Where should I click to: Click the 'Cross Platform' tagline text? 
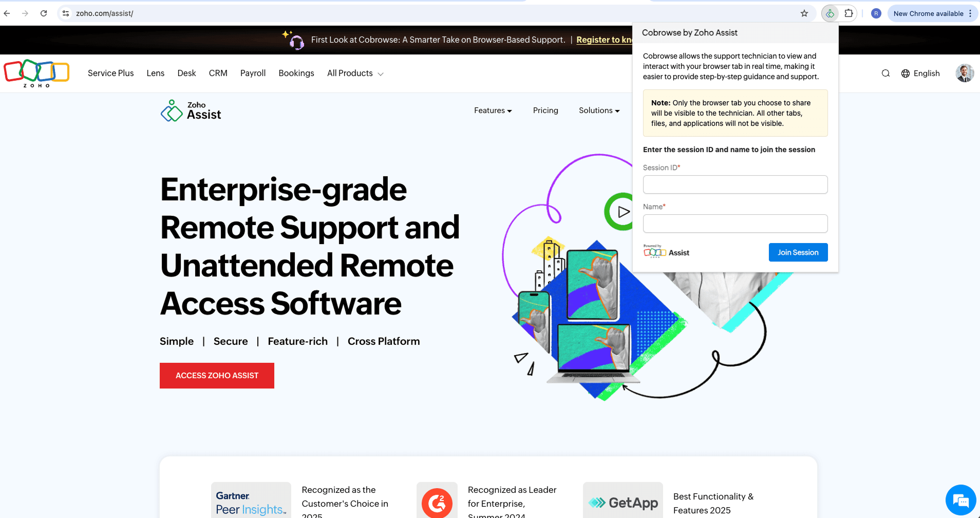[x=384, y=341]
